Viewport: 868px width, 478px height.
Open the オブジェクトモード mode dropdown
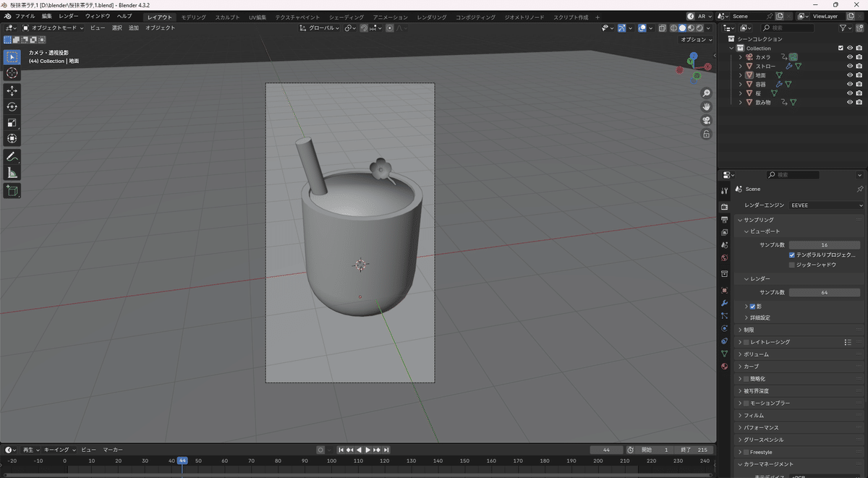54,28
